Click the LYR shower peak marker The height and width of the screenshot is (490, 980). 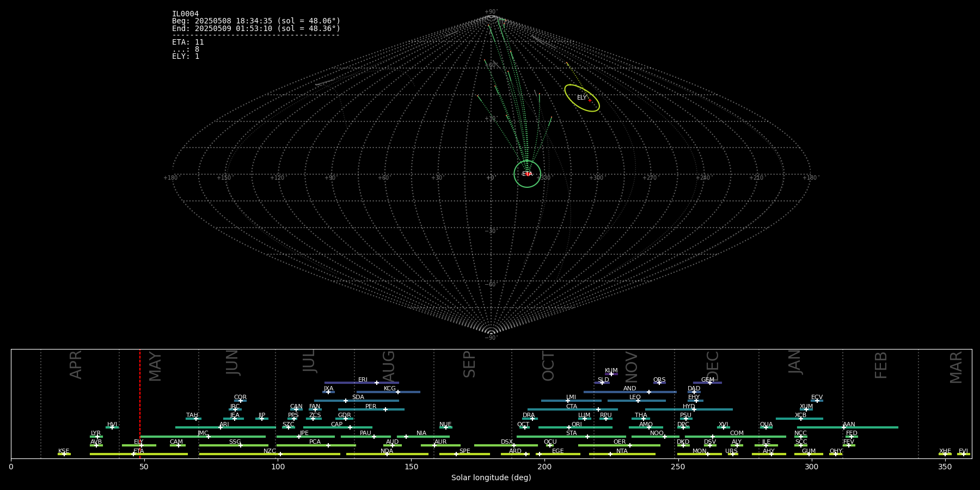[x=97, y=437]
